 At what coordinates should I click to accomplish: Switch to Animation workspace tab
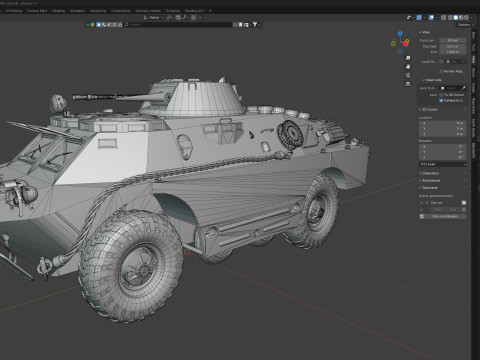coord(77,11)
